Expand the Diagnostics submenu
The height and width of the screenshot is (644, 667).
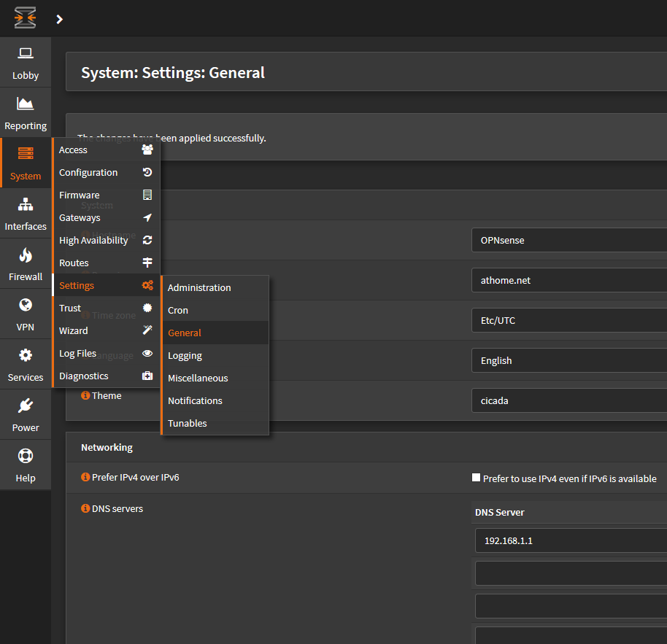(106, 376)
